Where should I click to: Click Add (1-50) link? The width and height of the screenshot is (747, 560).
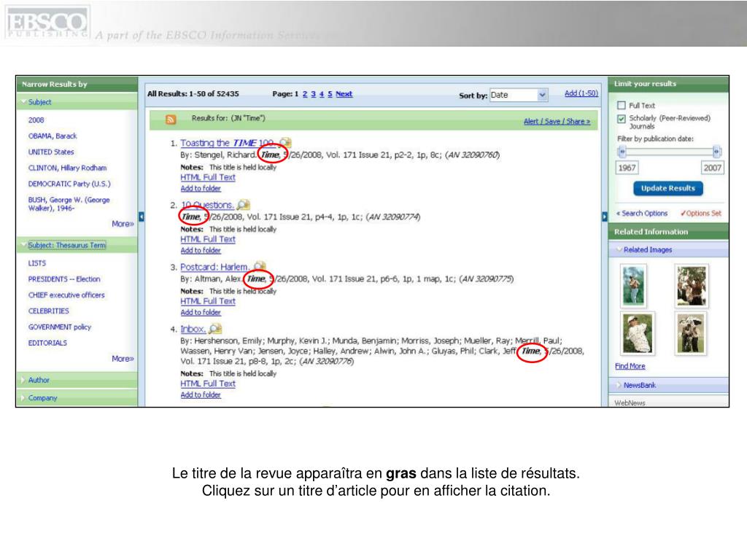click(x=581, y=93)
